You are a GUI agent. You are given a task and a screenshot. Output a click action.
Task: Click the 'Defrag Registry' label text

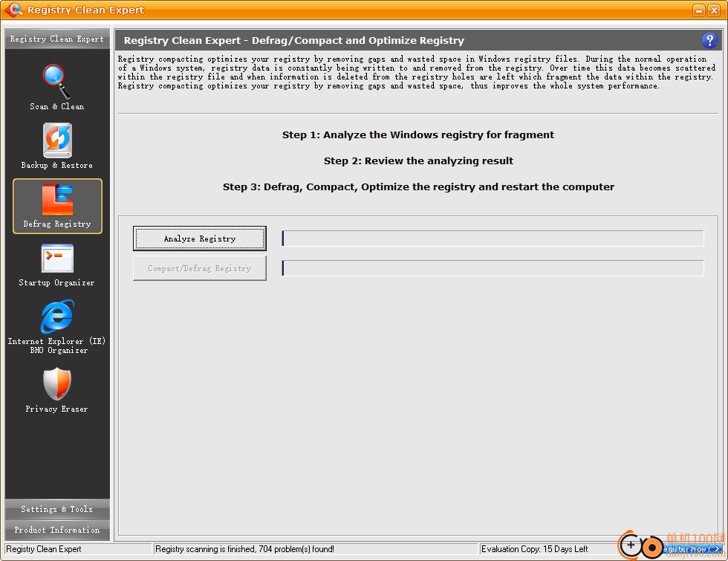tap(57, 224)
